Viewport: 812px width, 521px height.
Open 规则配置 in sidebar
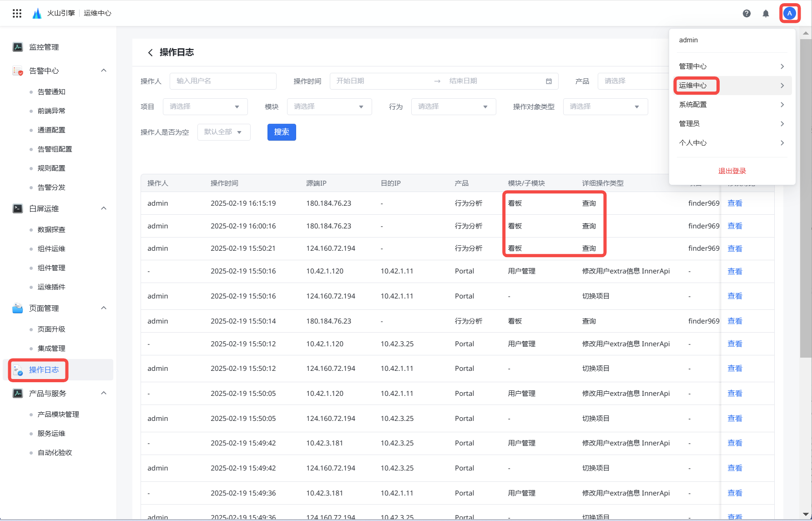[51, 168]
